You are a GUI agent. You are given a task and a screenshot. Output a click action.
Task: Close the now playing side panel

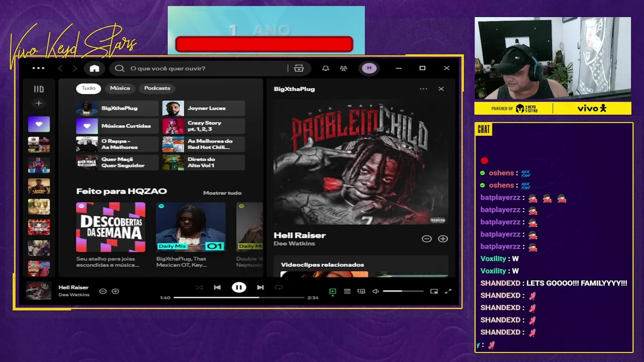(441, 89)
